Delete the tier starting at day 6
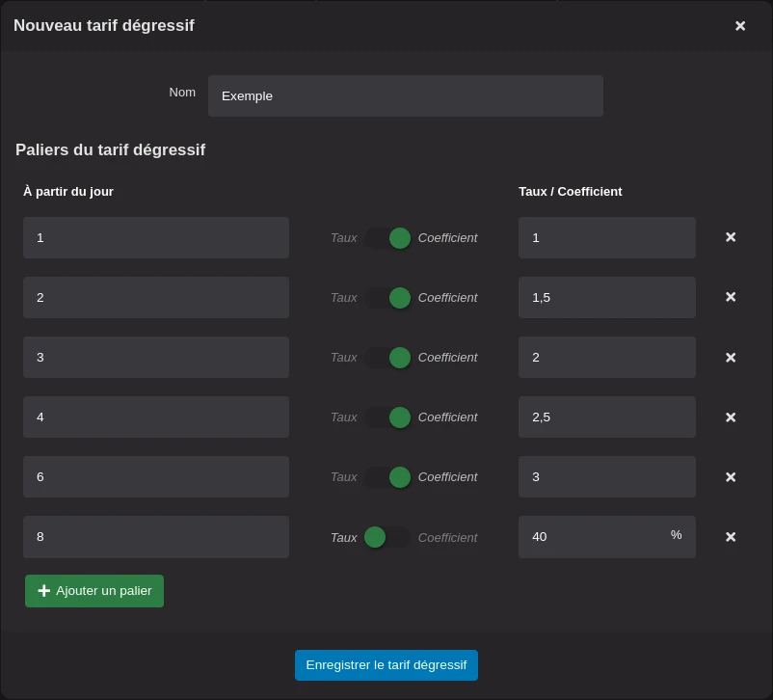 click(x=731, y=476)
